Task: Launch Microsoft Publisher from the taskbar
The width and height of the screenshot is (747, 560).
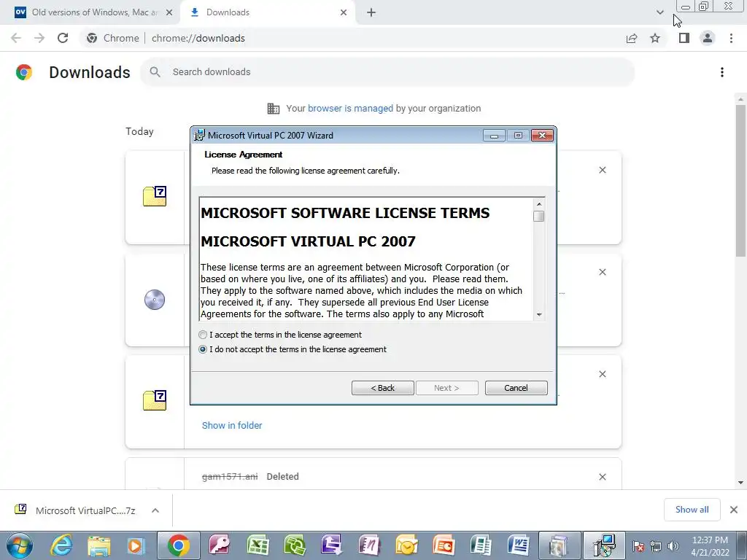Action: click(481, 545)
